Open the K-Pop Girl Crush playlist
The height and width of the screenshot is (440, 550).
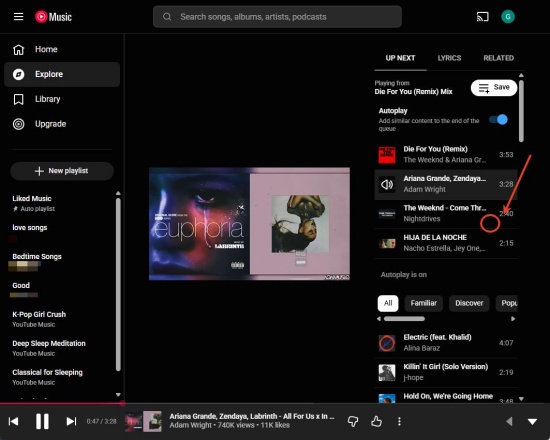(x=61, y=319)
